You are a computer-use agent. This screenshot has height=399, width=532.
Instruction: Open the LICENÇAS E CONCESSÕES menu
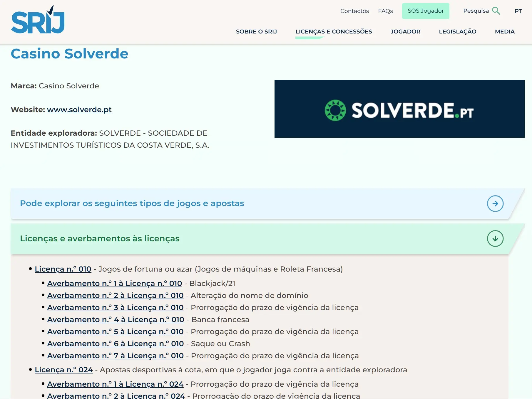coord(334,31)
